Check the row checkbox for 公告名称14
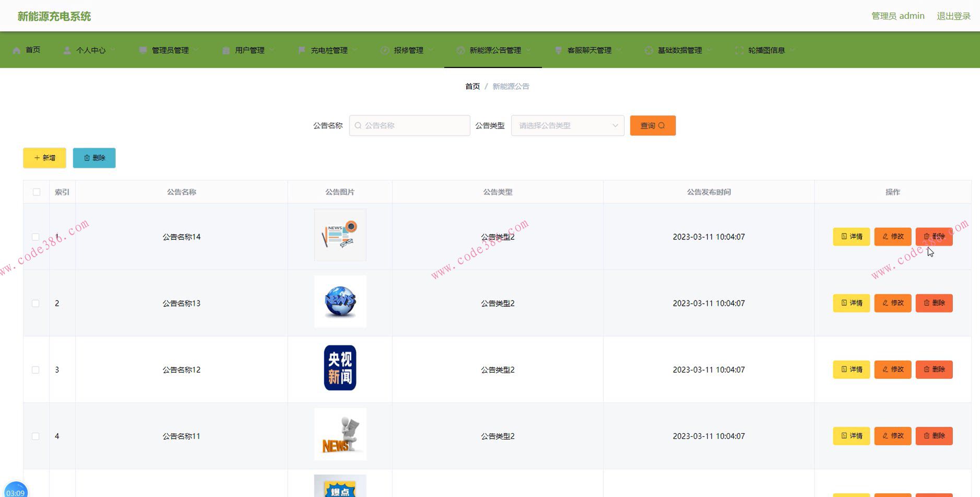The height and width of the screenshot is (497, 980). click(36, 237)
